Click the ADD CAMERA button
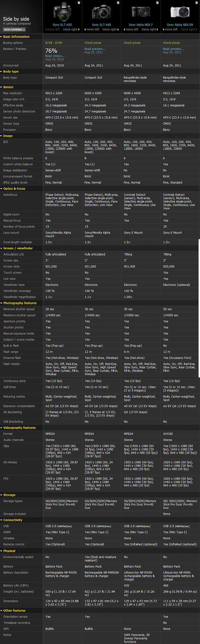This screenshot has height=644, width=200. 14,30
